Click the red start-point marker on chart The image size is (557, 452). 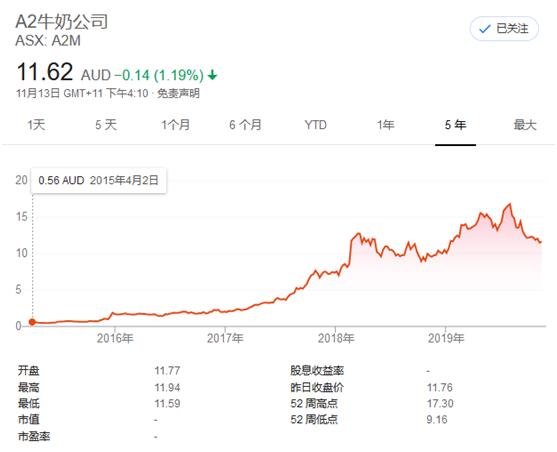32,322
